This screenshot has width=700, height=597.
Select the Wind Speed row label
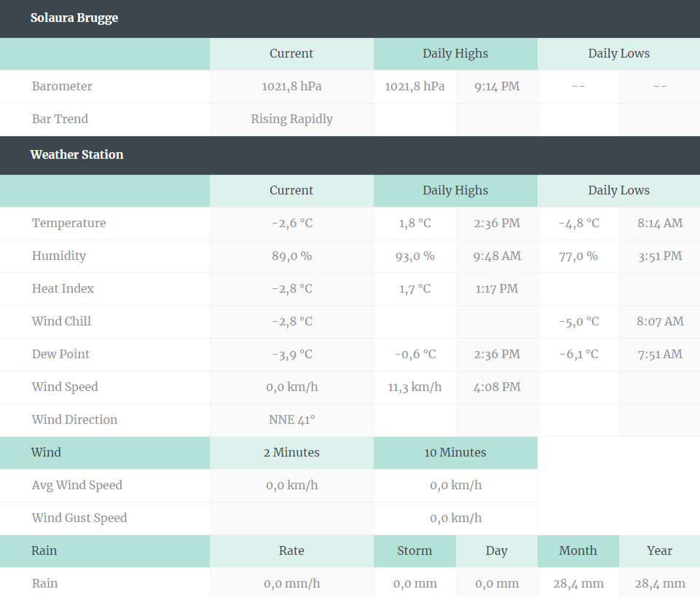click(x=65, y=387)
